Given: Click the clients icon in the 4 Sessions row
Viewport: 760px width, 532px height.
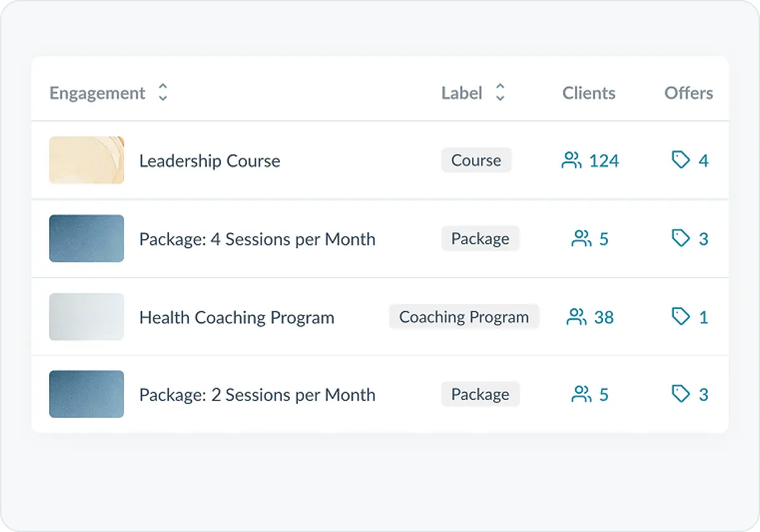Looking at the screenshot, I should (581, 239).
